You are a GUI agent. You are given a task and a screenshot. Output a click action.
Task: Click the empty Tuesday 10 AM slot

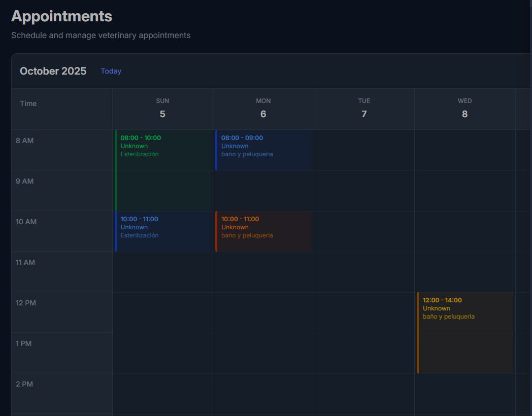pos(364,231)
